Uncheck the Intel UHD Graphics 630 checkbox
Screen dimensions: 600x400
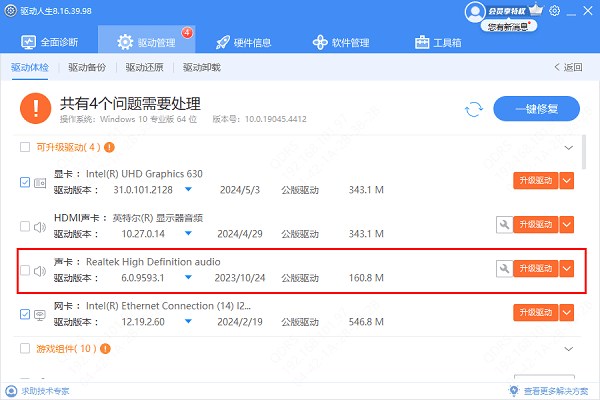[x=26, y=182]
